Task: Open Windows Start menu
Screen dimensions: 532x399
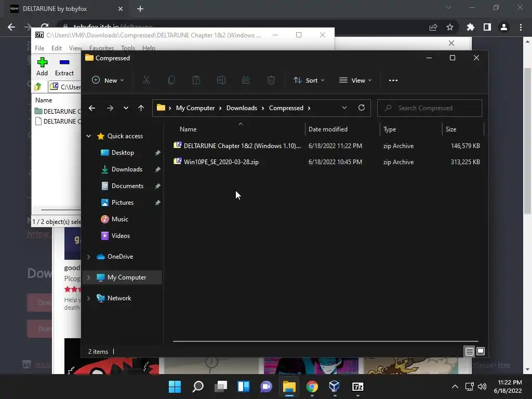Action: [x=175, y=387]
